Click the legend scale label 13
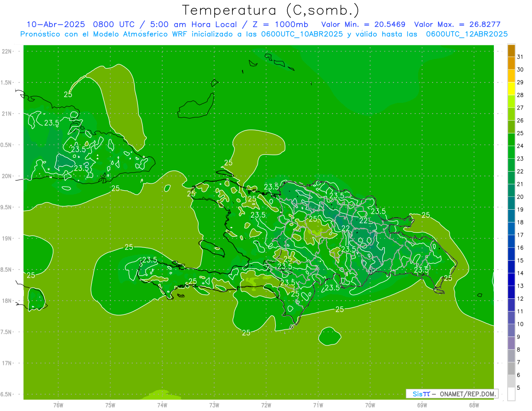Viewport: 532px width, 411px height. (520, 286)
